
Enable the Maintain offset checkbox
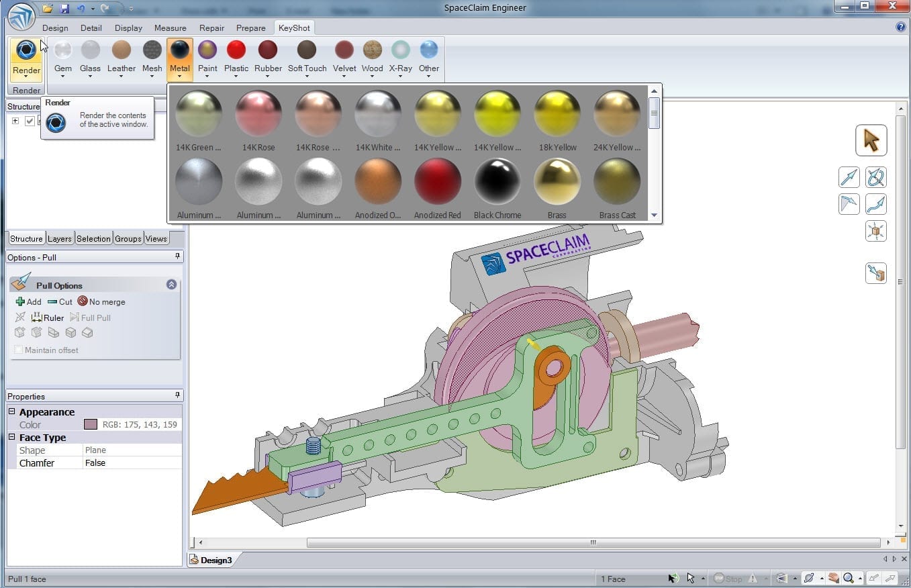18,350
